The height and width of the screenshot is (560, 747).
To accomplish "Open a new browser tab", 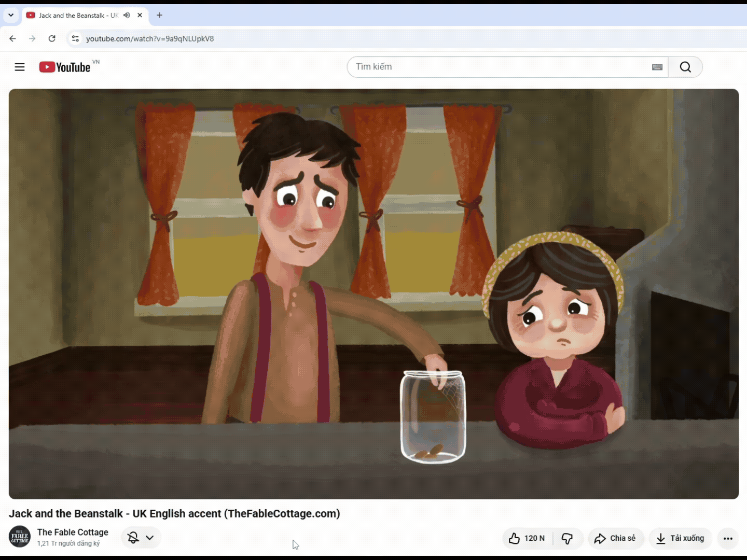I will 160,16.
